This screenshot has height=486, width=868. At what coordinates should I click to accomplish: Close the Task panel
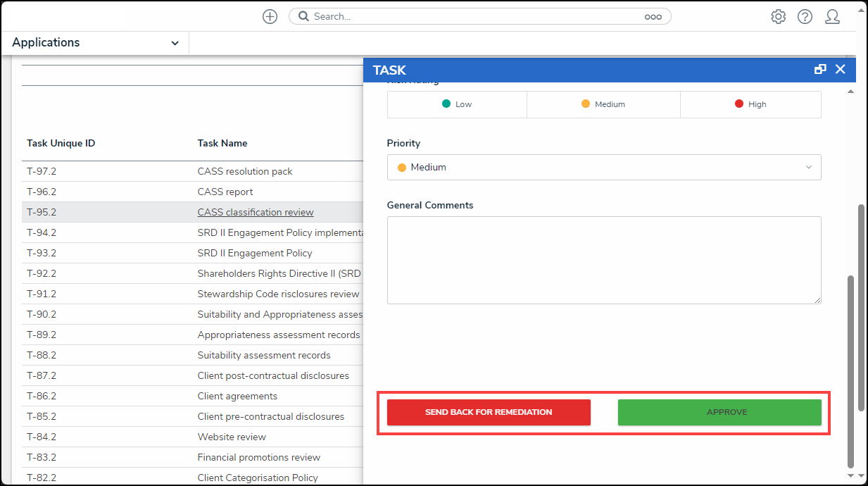[840, 69]
